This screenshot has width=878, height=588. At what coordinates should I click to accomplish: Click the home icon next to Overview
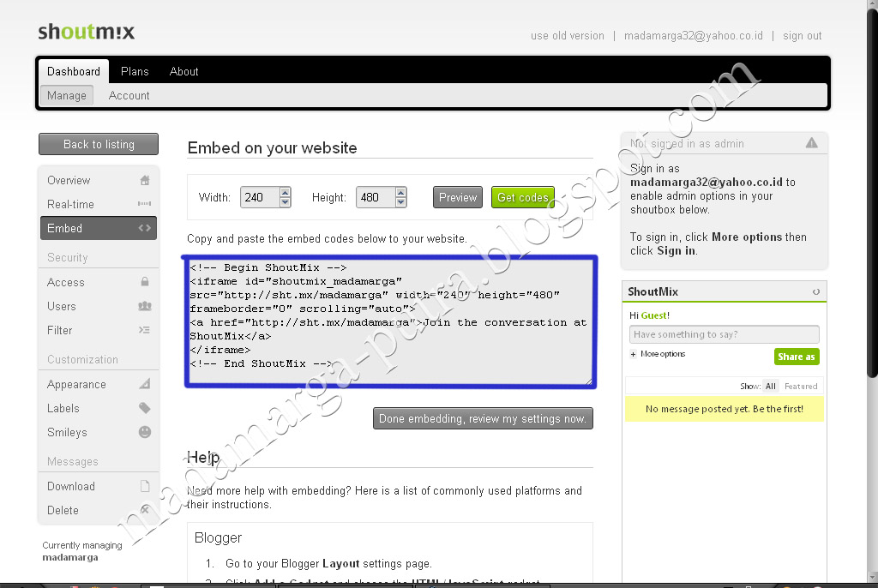144,180
